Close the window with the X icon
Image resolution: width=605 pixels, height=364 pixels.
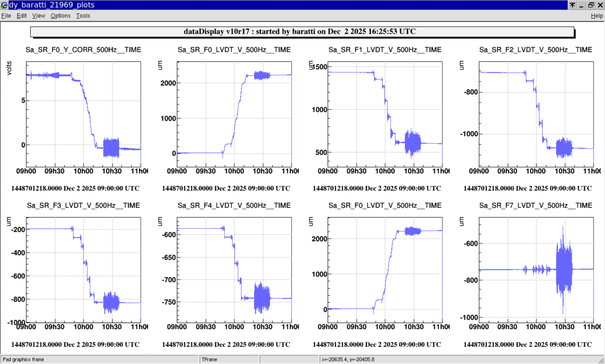600,5
